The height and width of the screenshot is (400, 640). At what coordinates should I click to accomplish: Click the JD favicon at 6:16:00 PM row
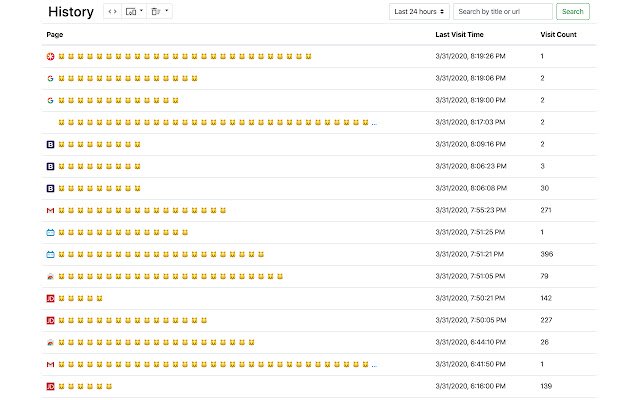click(50, 387)
